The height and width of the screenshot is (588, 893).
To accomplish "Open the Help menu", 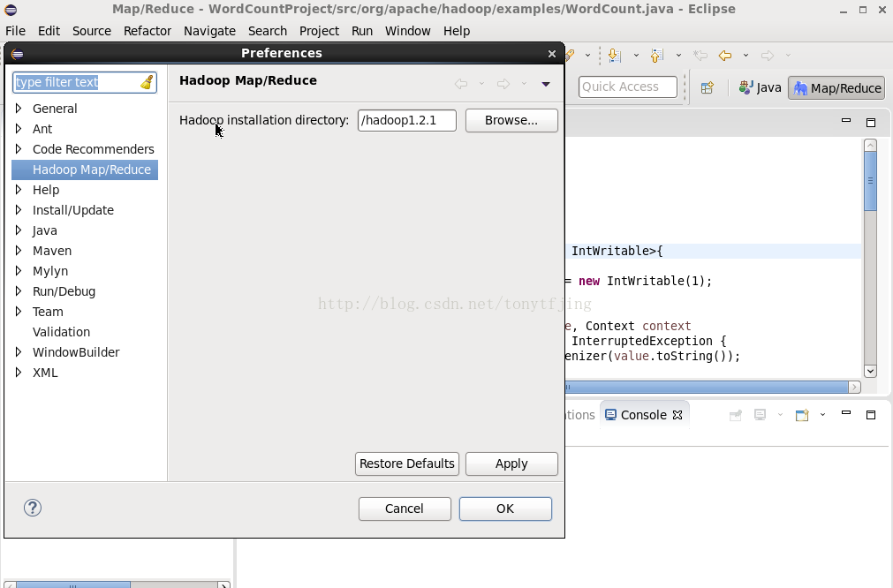I will pos(457,31).
